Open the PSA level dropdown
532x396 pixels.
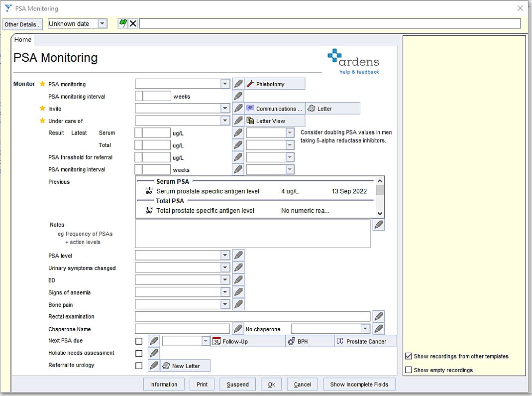(225, 255)
